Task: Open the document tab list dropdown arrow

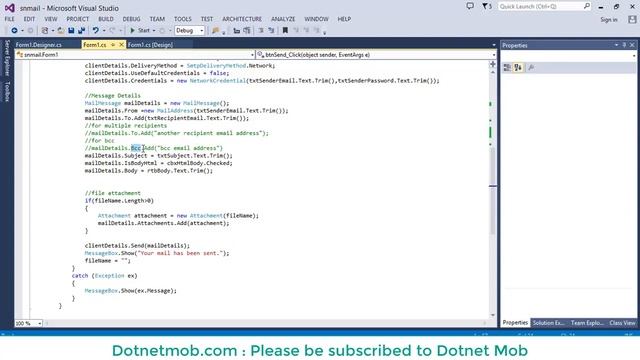Action: point(494,45)
